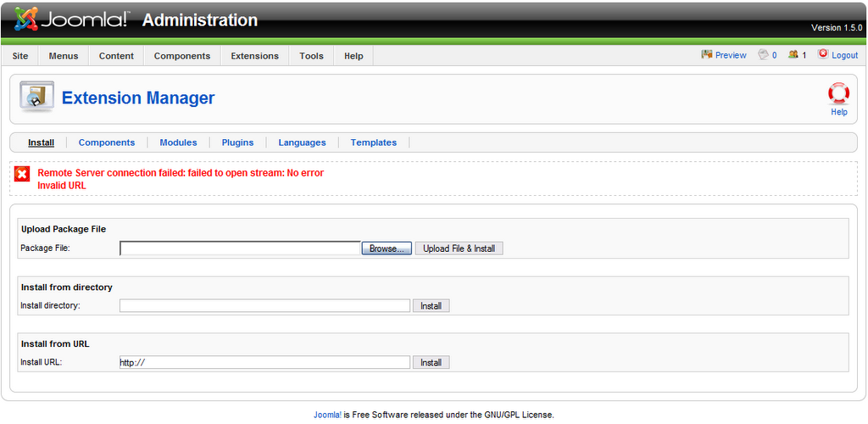Viewport: 868px width, 424px height.
Task: Open the Menus menu
Action: tap(64, 56)
